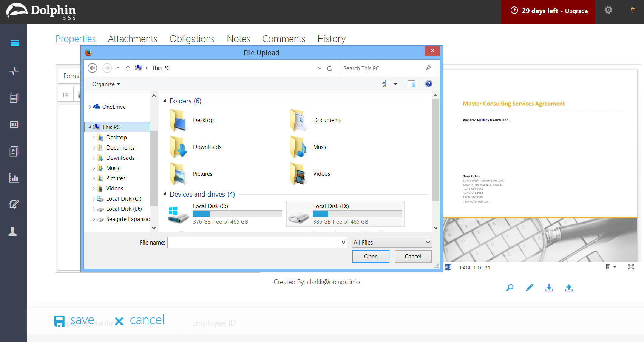Open the documents icon in left sidebar
644x342 pixels.
click(x=14, y=97)
